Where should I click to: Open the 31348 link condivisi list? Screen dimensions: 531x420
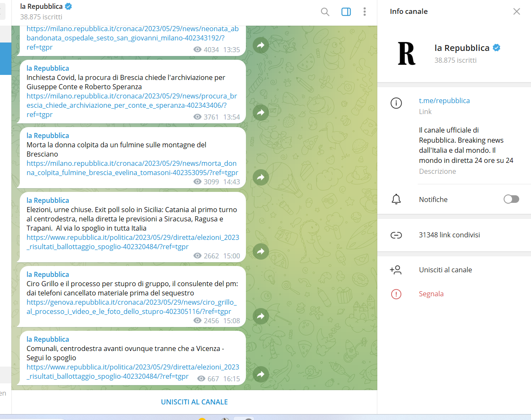(x=449, y=235)
